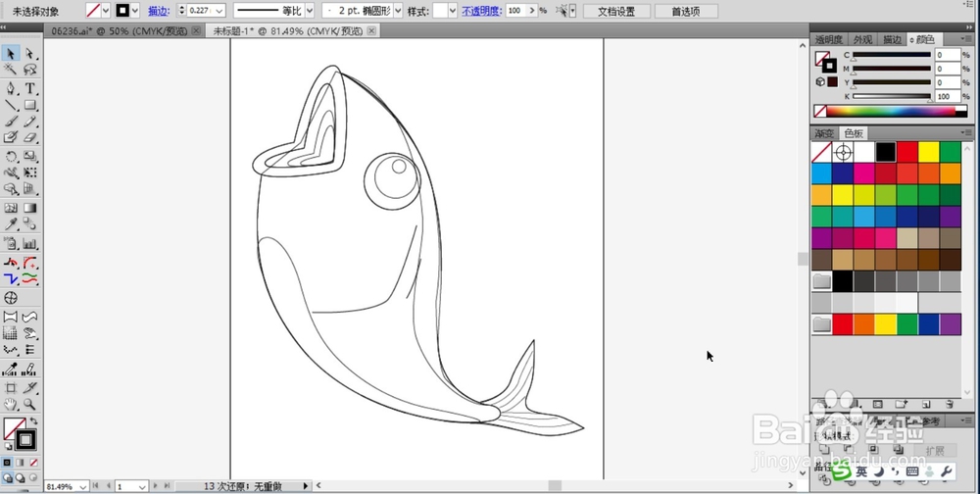Go to previous artboard
980x494 pixels.
point(108,485)
